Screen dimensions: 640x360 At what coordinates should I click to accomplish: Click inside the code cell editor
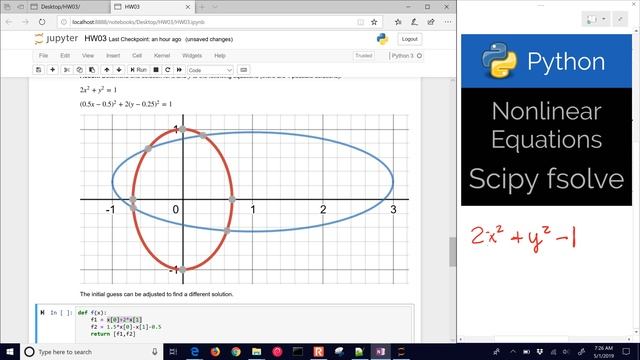point(244,323)
